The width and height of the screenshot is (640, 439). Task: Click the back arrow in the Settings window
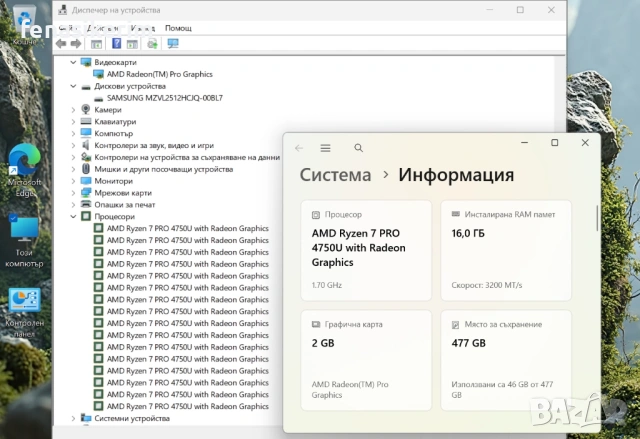coord(299,148)
